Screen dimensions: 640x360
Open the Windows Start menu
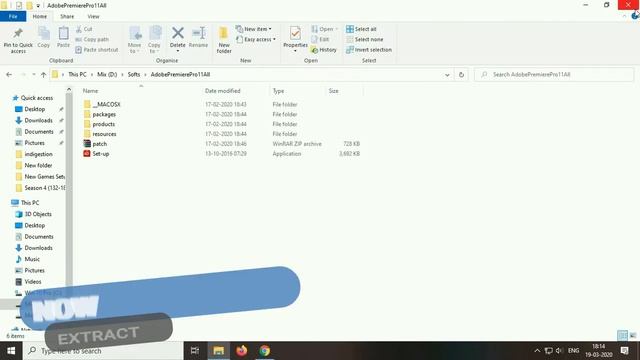coord(11,351)
